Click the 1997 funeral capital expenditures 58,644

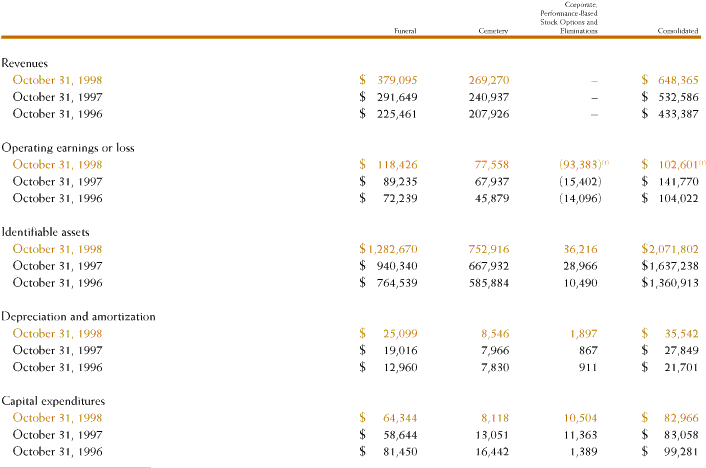point(399,435)
